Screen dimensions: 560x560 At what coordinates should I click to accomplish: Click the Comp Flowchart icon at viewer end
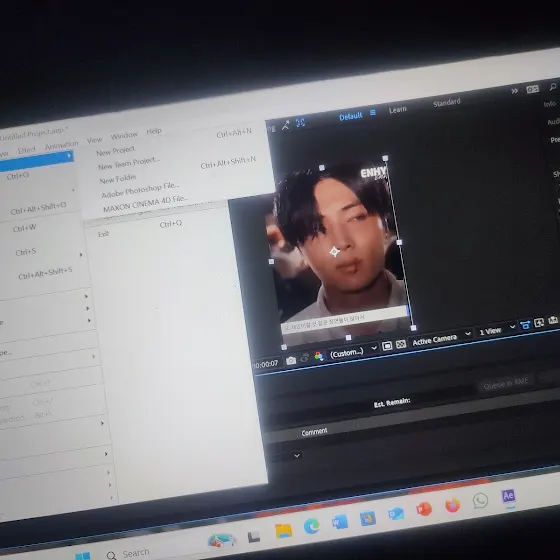click(x=553, y=320)
